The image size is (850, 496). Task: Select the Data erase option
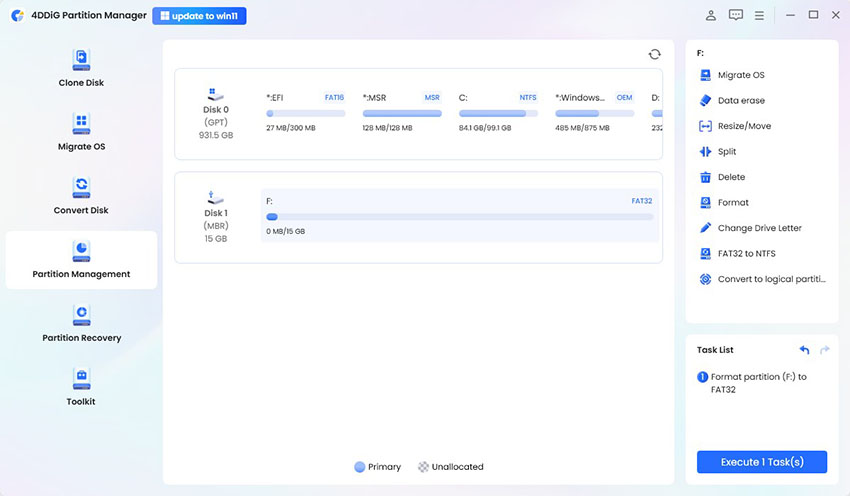pos(740,101)
